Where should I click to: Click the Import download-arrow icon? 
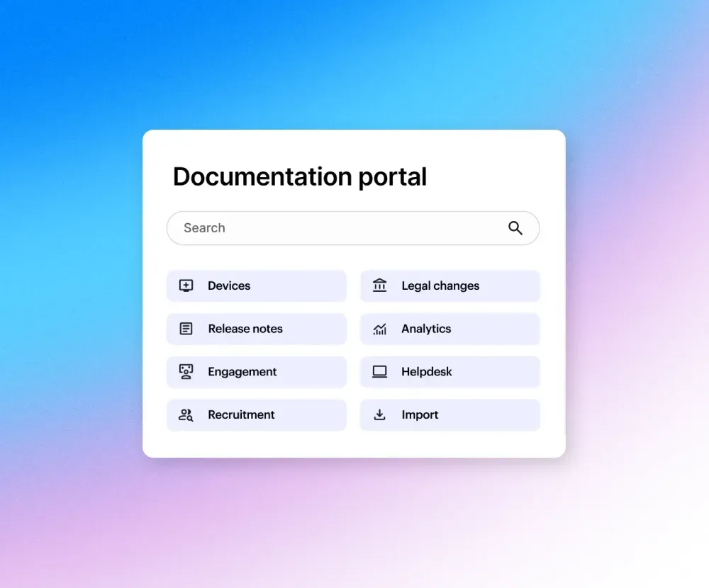(380, 414)
